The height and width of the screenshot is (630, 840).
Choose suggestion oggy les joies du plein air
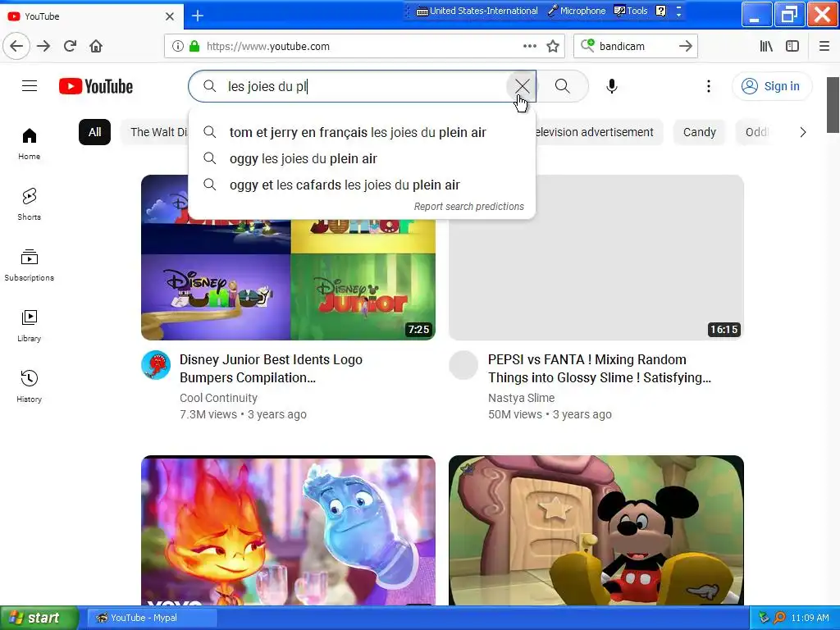[x=362, y=158]
